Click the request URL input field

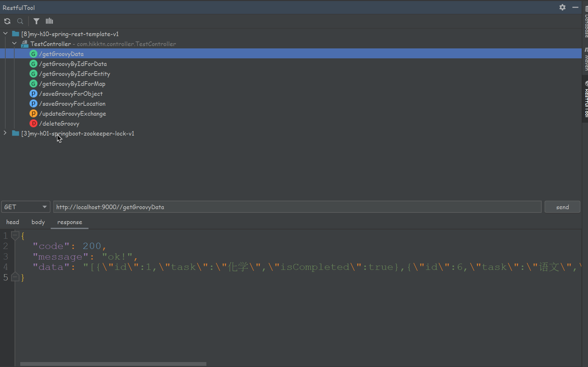click(x=297, y=207)
